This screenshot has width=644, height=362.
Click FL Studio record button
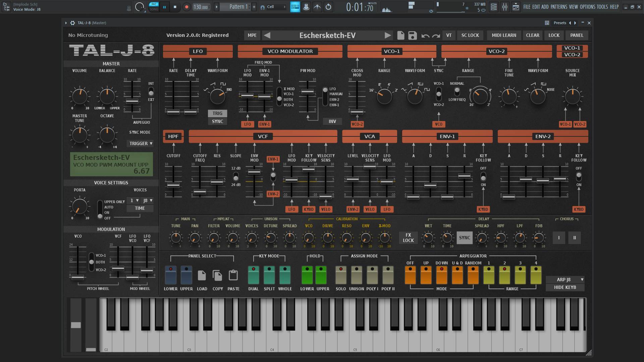pyautogui.click(x=186, y=7)
